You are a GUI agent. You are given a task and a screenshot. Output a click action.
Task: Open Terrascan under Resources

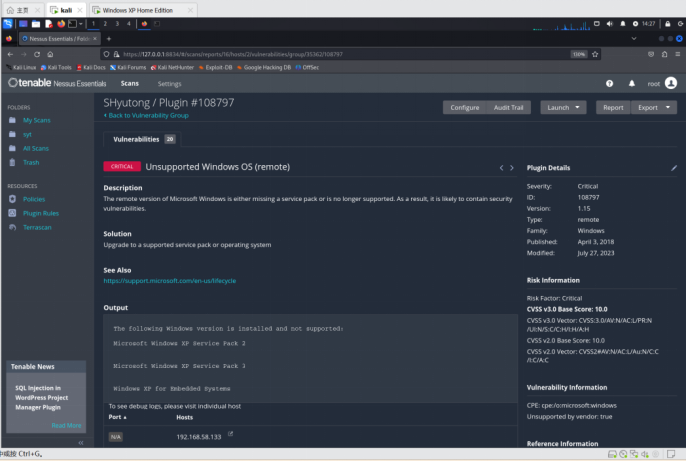click(x=37, y=227)
